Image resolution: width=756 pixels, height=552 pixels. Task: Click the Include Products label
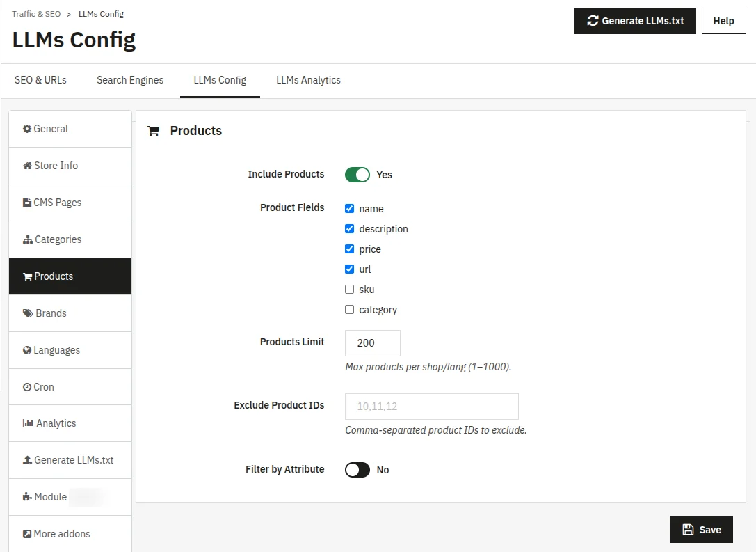[286, 174]
